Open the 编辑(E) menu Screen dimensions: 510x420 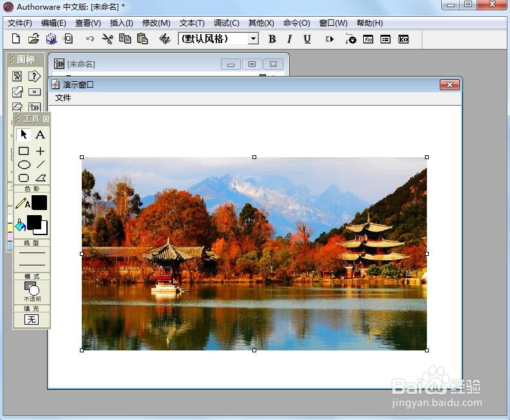click(x=53, y=23)
